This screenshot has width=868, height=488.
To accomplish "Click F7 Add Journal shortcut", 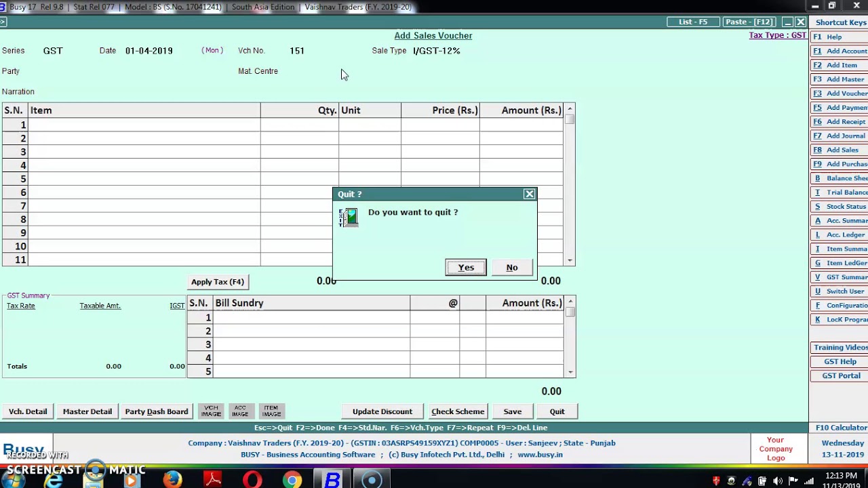I will (839, 136).
